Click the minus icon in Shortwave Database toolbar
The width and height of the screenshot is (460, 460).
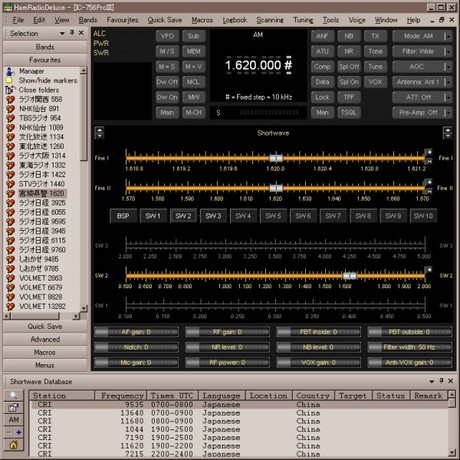pyautogui.click(x=9, y=432)
